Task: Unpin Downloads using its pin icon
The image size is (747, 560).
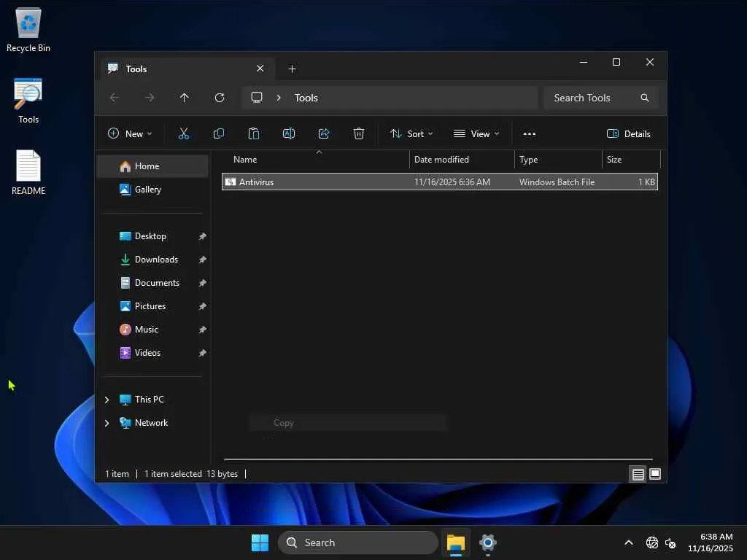Action: tap(202, 260)
